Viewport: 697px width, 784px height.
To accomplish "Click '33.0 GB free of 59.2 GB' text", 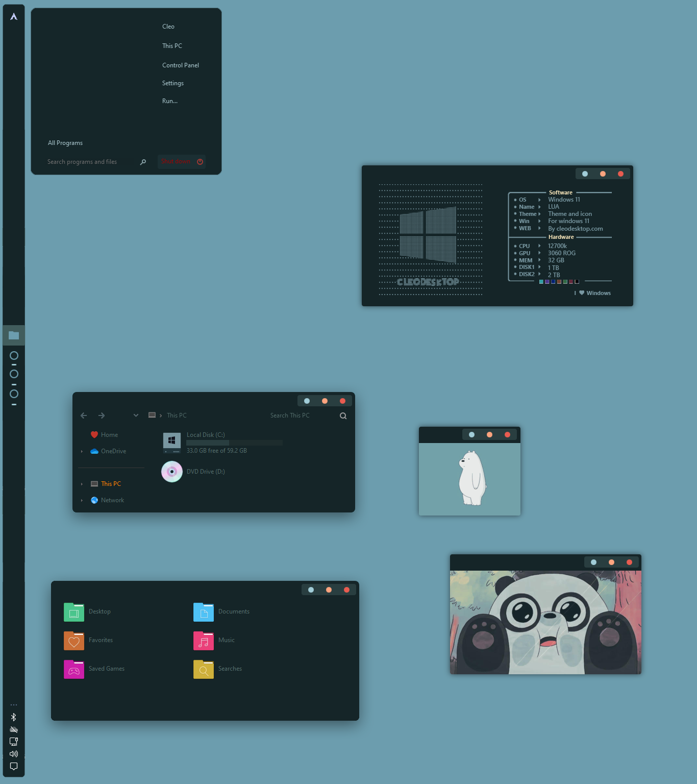I will pos(217,451).
